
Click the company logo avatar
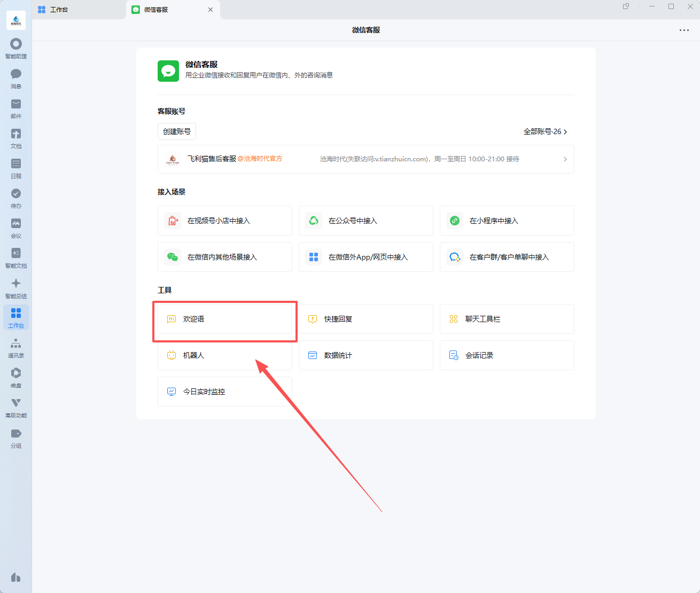tap(16, 20)
